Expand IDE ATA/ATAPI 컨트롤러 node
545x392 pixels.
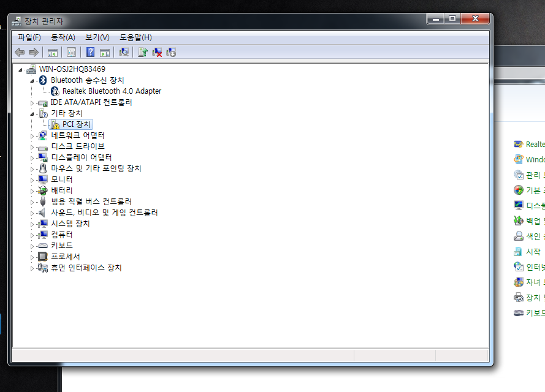click(32, 103)
